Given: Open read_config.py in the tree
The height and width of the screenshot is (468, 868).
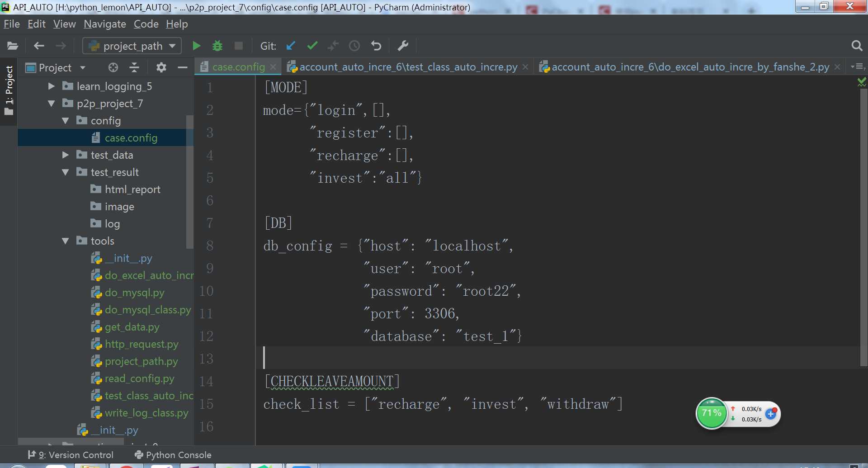Looking at the screenshot, I should (x=132, y=378).
